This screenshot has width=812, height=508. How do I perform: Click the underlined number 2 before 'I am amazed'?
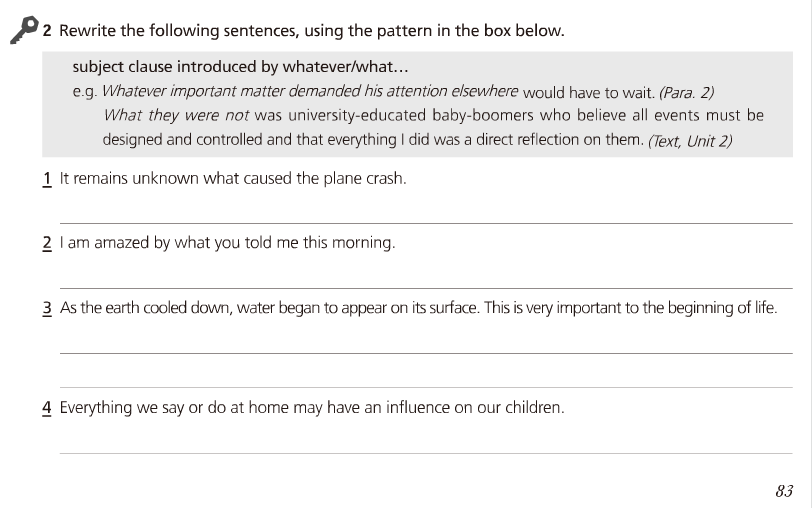[47, 243]
